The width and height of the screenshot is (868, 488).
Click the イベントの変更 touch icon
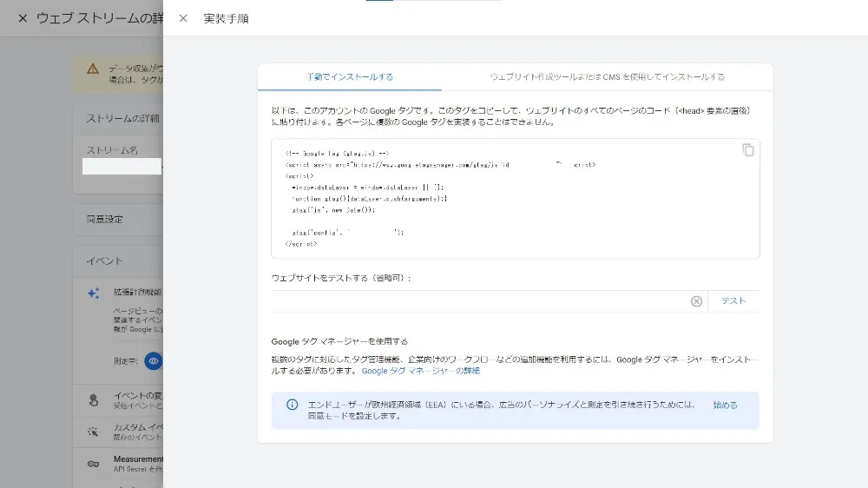pos(94,400)
